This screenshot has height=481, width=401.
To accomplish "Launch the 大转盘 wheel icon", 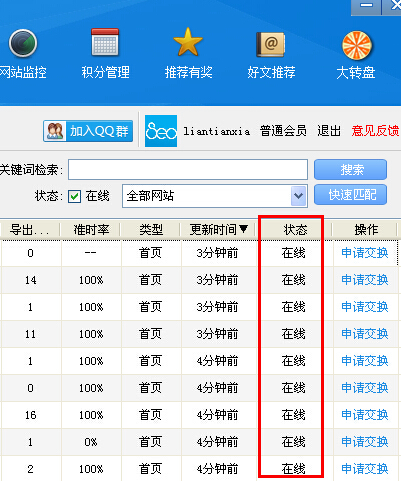I will pyautogui.click(x=356, y=45).
